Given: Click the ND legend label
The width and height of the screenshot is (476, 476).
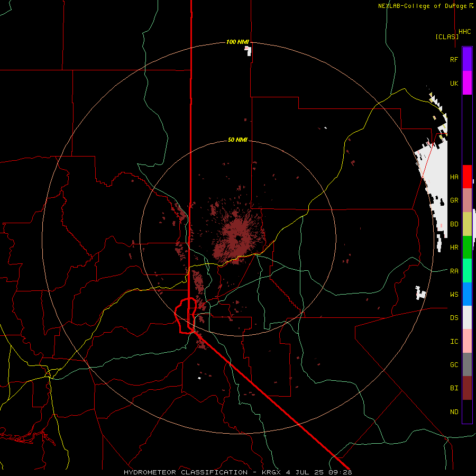Looking at the screenshot, I should 454,412.
